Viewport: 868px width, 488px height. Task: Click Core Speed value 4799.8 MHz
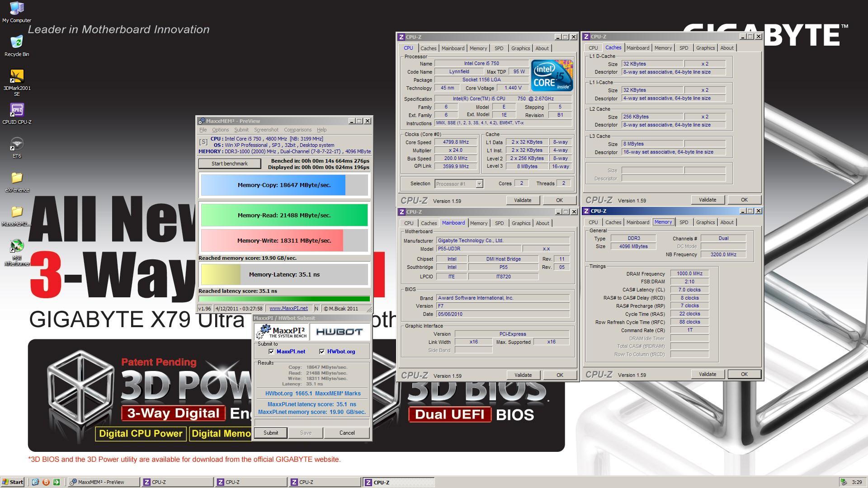point(456,142)
